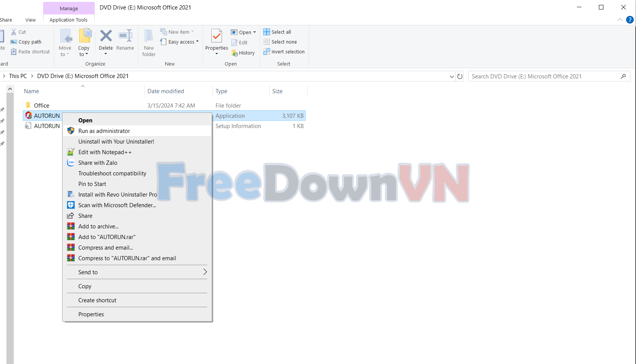Click Select none in ribbon
636x364 pixels.
[284, 42]
